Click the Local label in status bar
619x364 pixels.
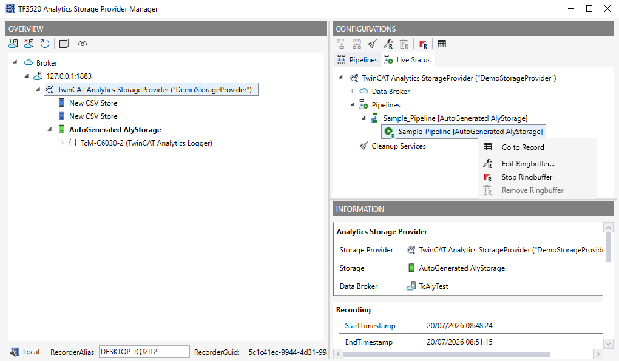pos(31,351)
